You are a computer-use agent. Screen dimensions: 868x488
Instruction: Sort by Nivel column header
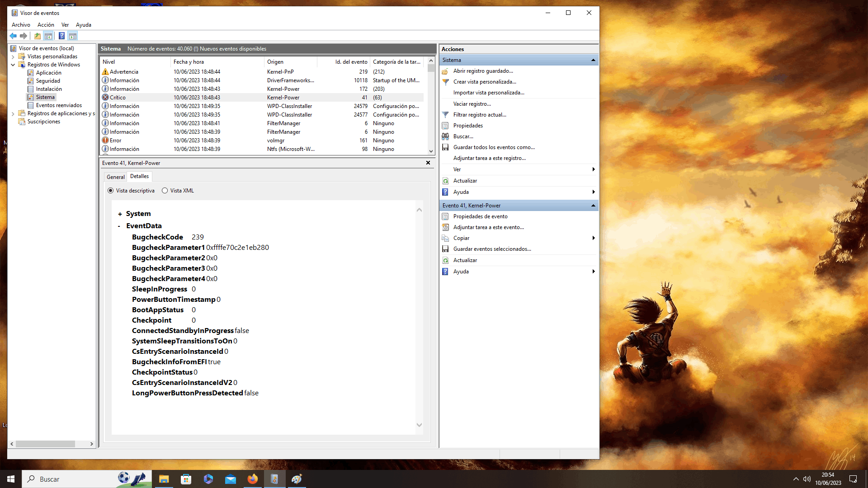coord(135,62)
